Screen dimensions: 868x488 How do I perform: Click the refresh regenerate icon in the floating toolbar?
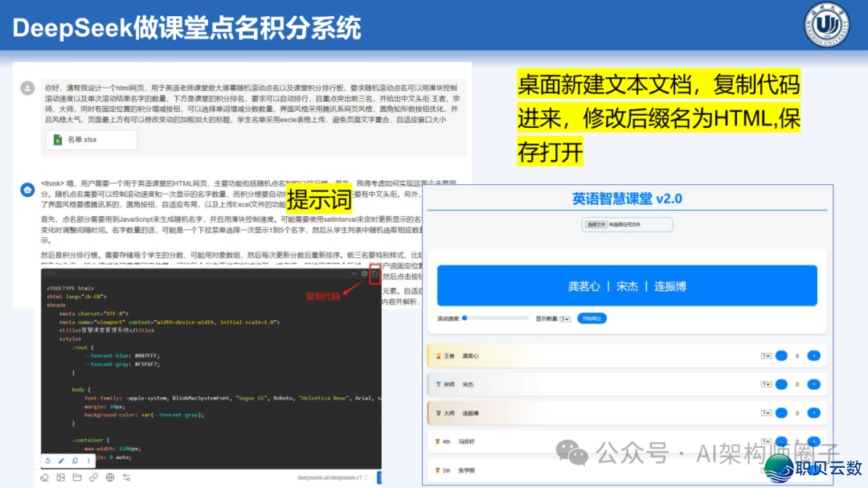47,461
